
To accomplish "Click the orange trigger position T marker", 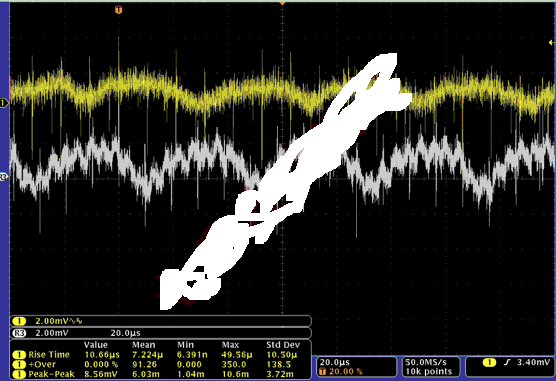I will [x=118, y=10].
